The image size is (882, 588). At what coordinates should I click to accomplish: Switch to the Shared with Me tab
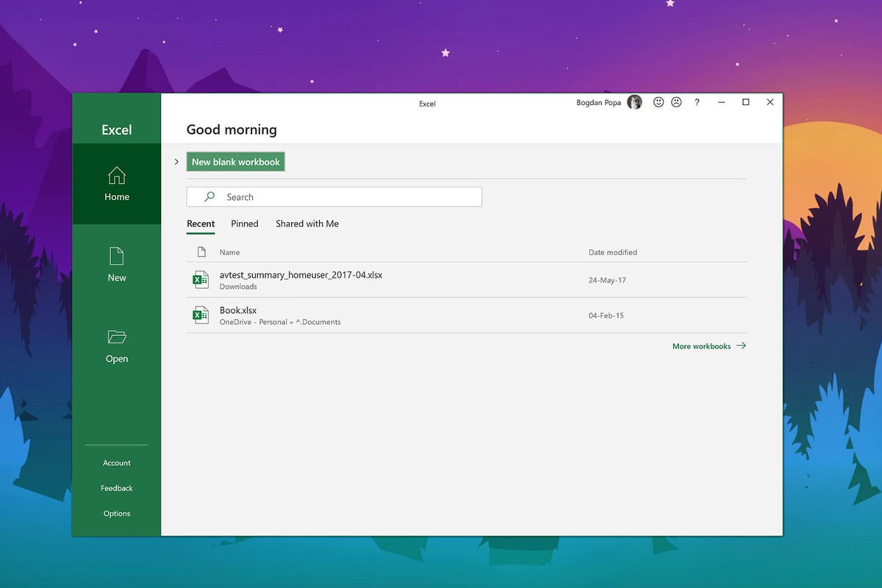[x=307, y=224]
